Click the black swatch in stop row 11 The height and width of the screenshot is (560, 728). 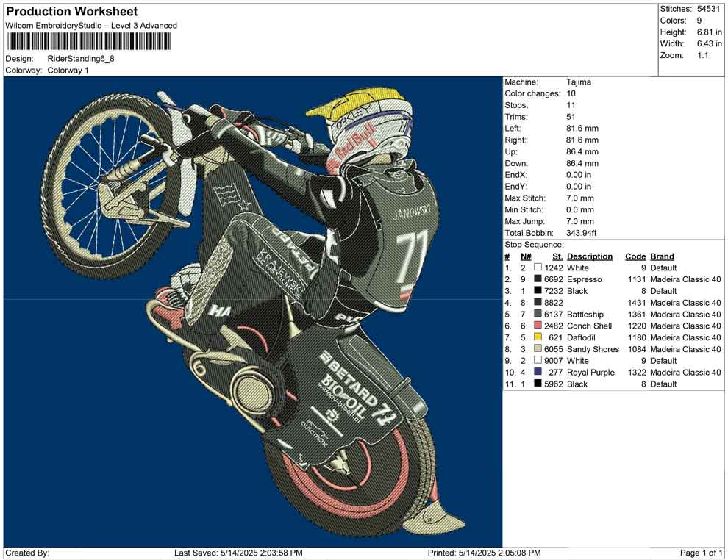click(538, 383)
